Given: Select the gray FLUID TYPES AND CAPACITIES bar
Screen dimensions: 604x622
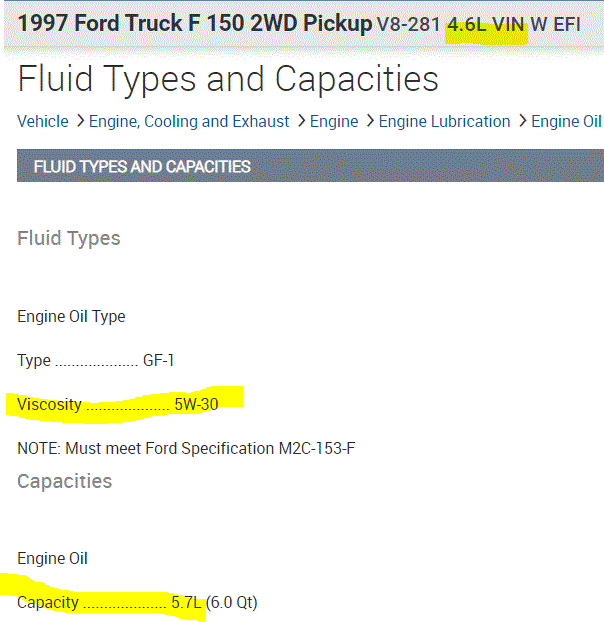Looking at the screenshot, I should point(310,166).
